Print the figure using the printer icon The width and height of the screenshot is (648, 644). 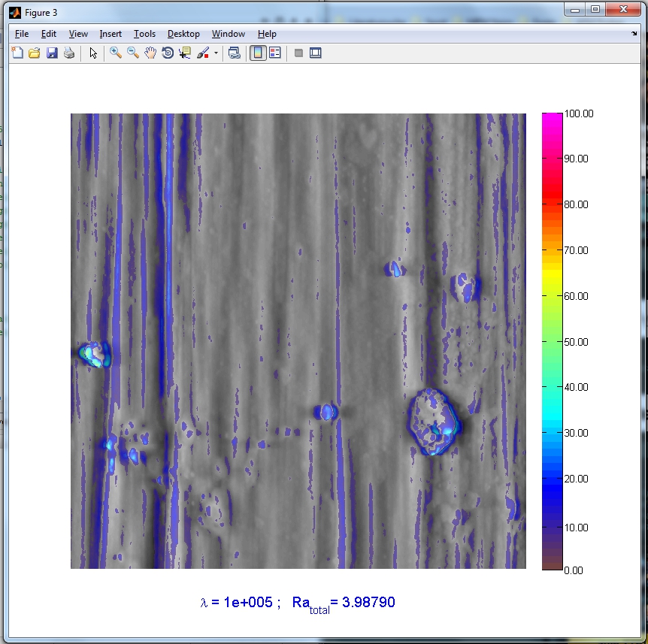click(69, 53)
